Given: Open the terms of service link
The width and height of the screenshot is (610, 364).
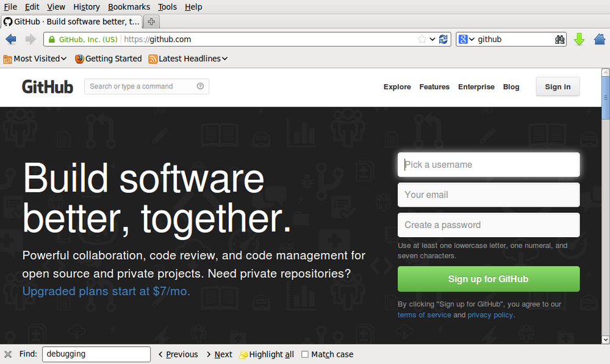Looking at the screenshot, I should click(x=424, y=315).
